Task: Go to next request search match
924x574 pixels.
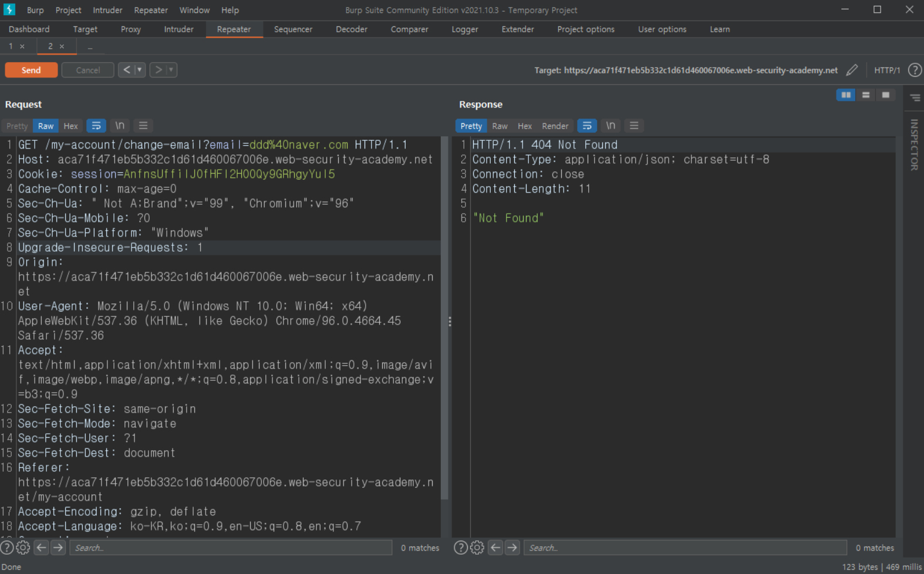Action: 58,548
